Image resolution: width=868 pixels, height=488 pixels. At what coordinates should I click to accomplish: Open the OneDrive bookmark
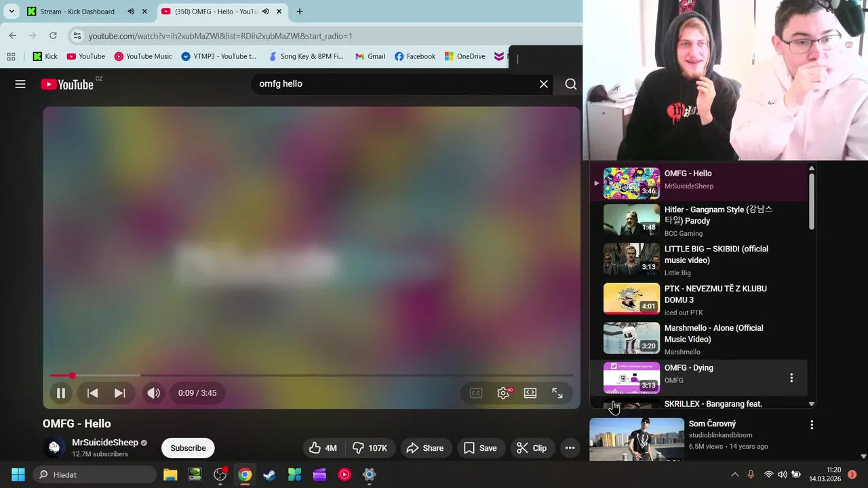point(465,56)
